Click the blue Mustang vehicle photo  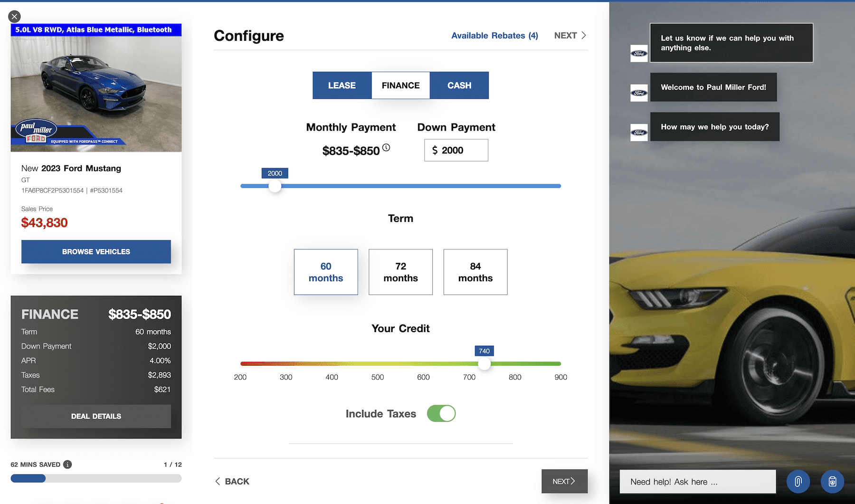coord(96,94)
